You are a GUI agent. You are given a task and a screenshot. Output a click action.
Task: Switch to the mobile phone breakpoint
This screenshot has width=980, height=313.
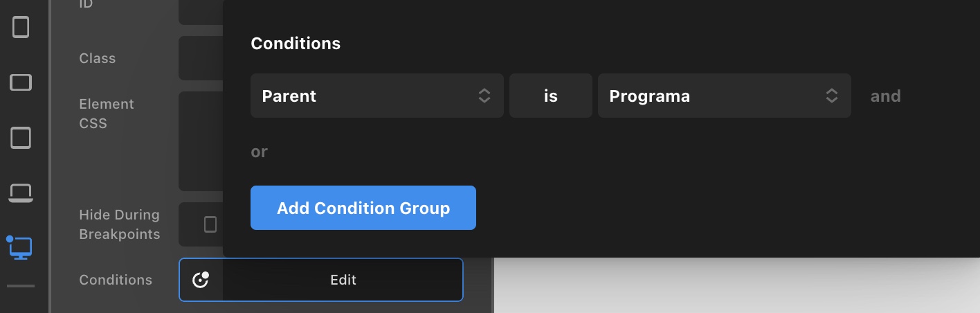tap(21, 28)
